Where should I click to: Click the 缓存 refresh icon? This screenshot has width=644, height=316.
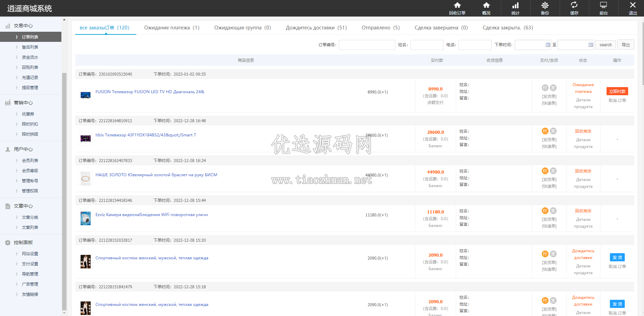coord(574,5)
